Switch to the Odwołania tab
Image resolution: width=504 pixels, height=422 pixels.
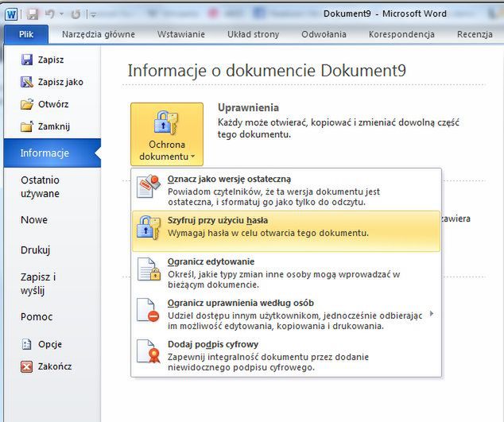point(324,34)
